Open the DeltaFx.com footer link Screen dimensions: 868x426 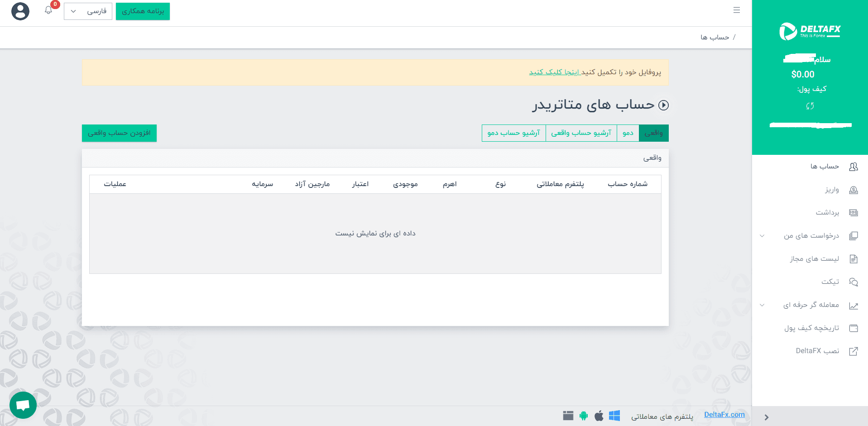pyautogui.click(x=724, y=415)
